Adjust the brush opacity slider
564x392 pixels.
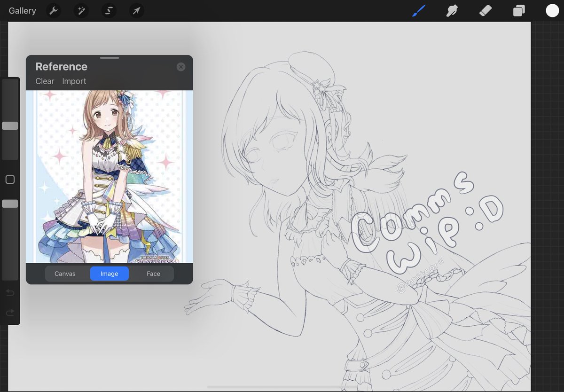tap(10, 204)
